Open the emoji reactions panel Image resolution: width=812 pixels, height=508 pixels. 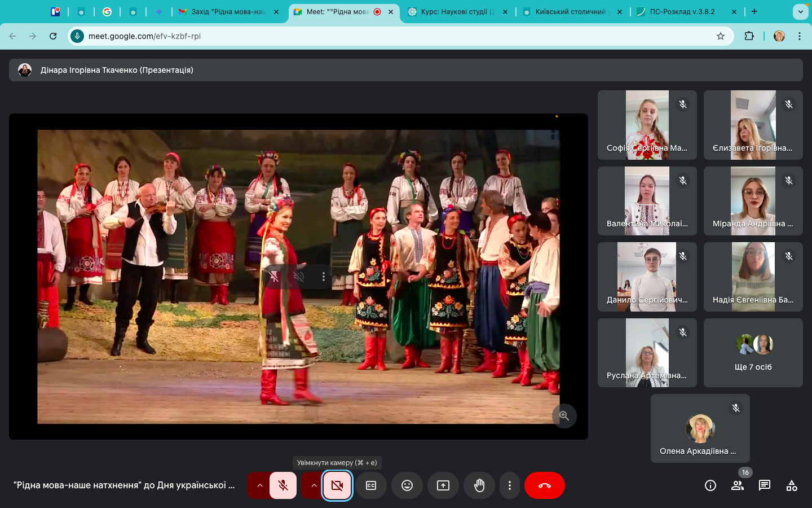[407, 485]
